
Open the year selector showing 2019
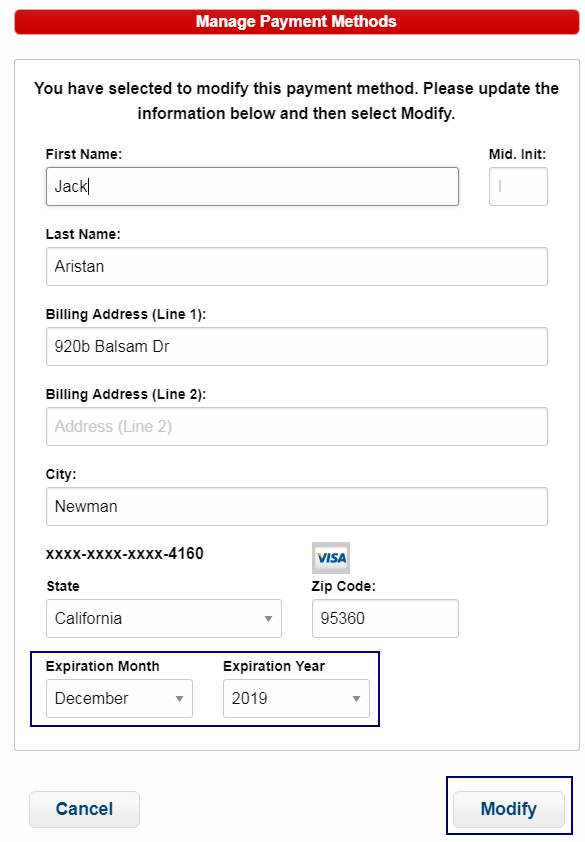tap(296, 698)
